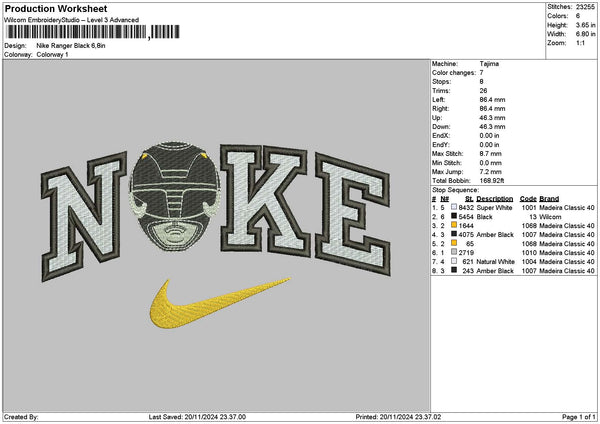Click the Max Jump value 7.2 mm
The width and height of the screenshot is (600, 424).
click(491, 172)
